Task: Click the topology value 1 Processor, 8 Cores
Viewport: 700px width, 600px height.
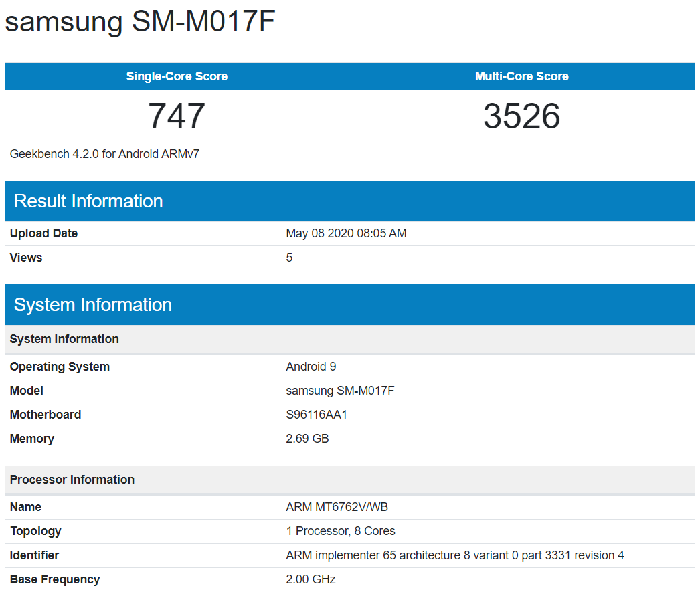Action: click(340, 531)
